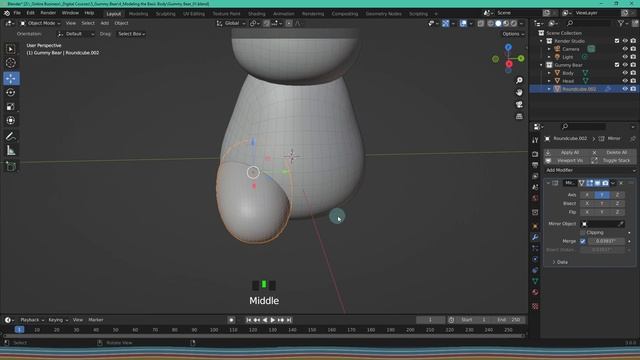The width and height of the screenshot is (640, 360).
Task: Activate the Scale tool
Action: 11,107
